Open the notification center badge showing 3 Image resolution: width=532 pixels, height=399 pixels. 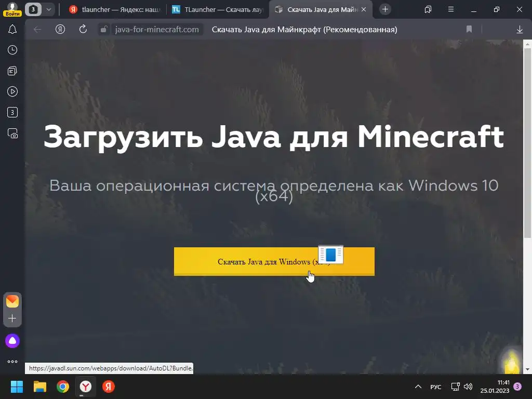point(517,387)
